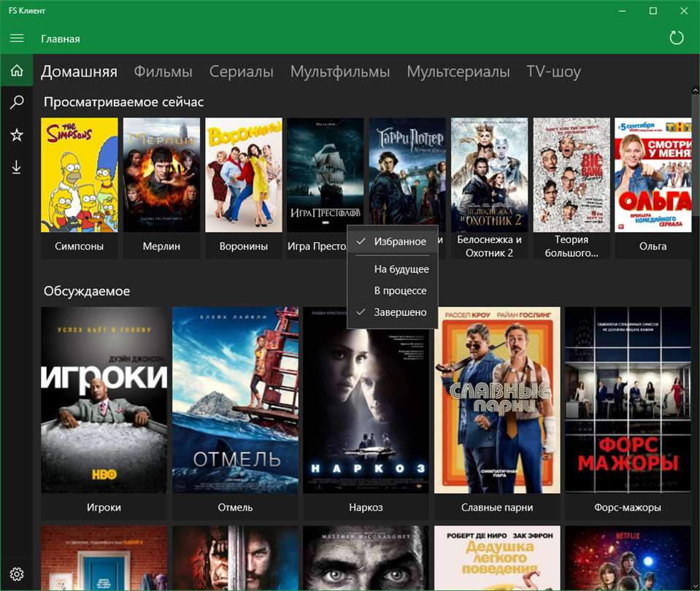
Task: Select На будущее in context menu
Action: (393, 269)
